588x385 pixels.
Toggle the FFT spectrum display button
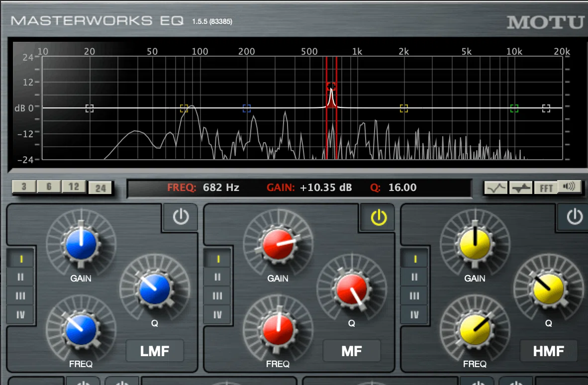[546, 188]
